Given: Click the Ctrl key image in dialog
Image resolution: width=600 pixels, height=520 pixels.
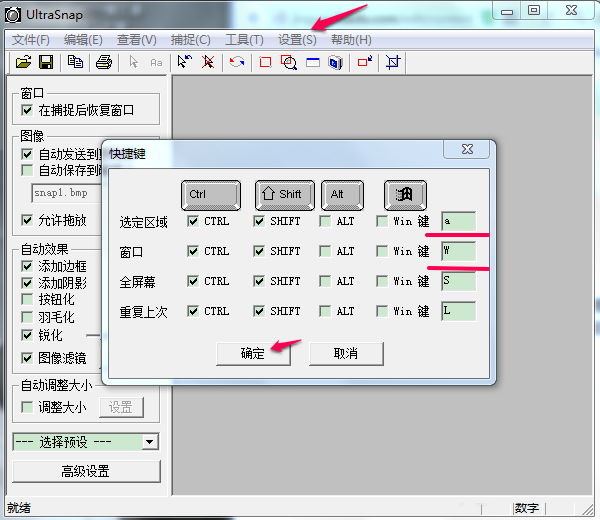Looking at the screenshot, I should (211, 195).
